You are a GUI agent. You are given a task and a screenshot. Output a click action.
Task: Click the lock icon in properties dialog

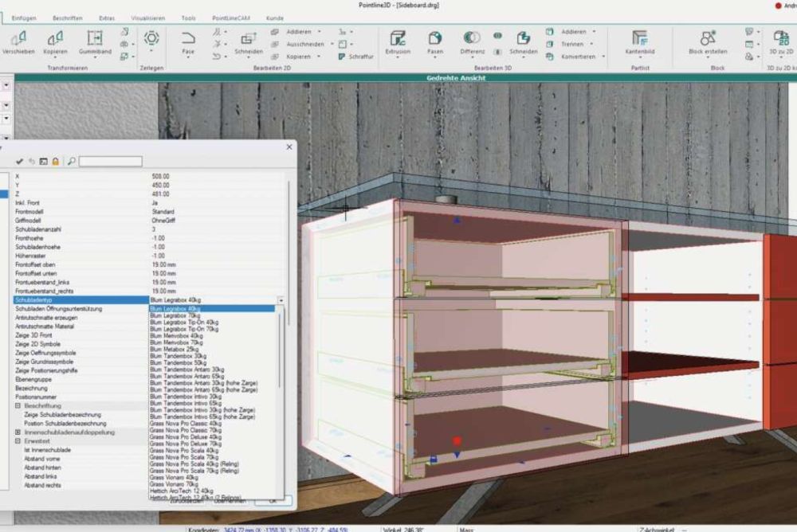(x=56, y=162)
